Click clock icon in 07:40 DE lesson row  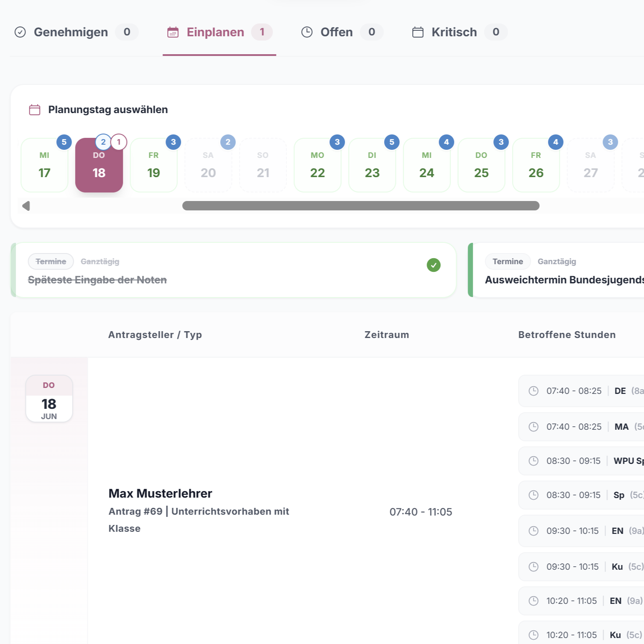coord(533,391)
